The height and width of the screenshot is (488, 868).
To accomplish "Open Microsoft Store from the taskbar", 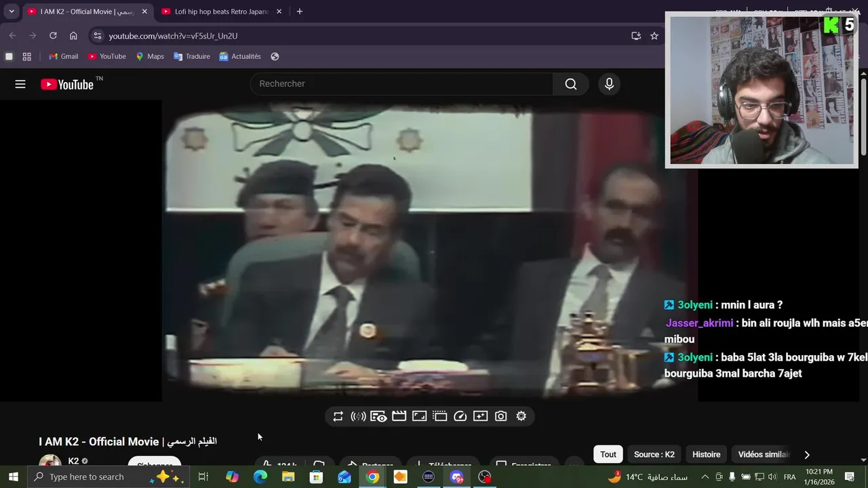I will [x=316, y=477].
